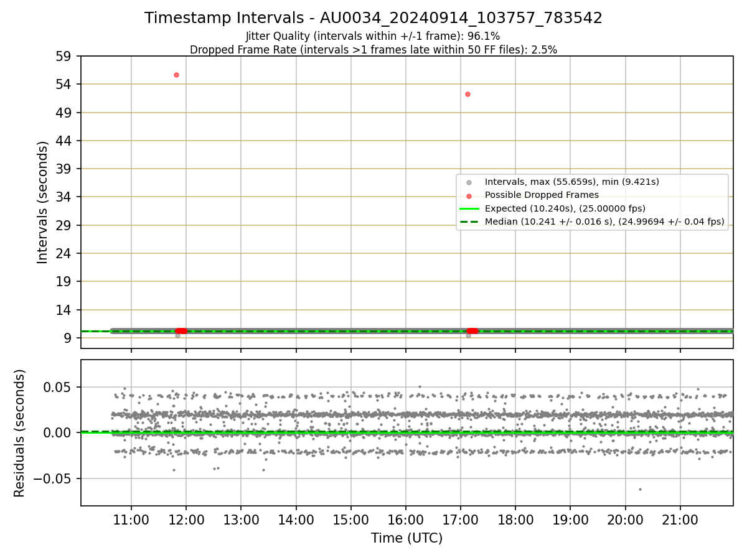Select the red outlier point near 52 seconds

coord(467,94)
